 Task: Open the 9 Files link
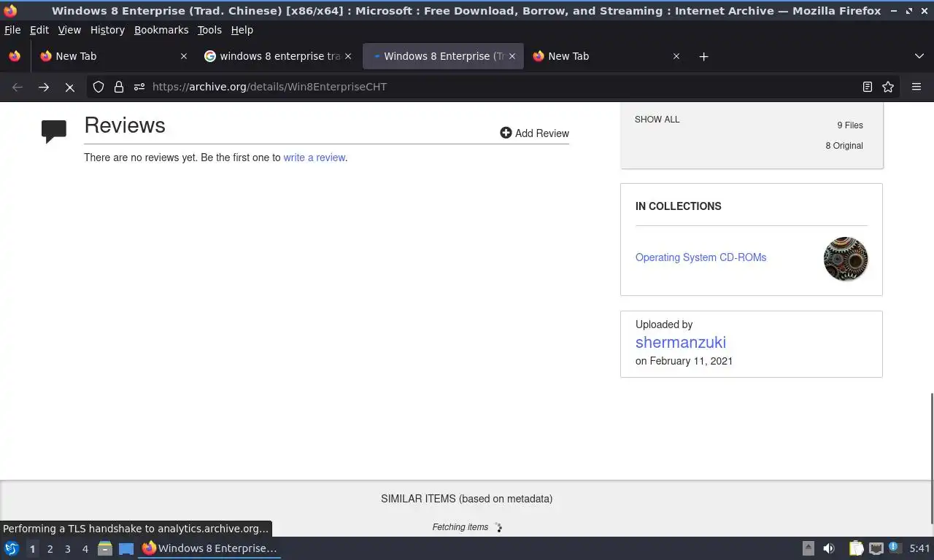[850, 125]
